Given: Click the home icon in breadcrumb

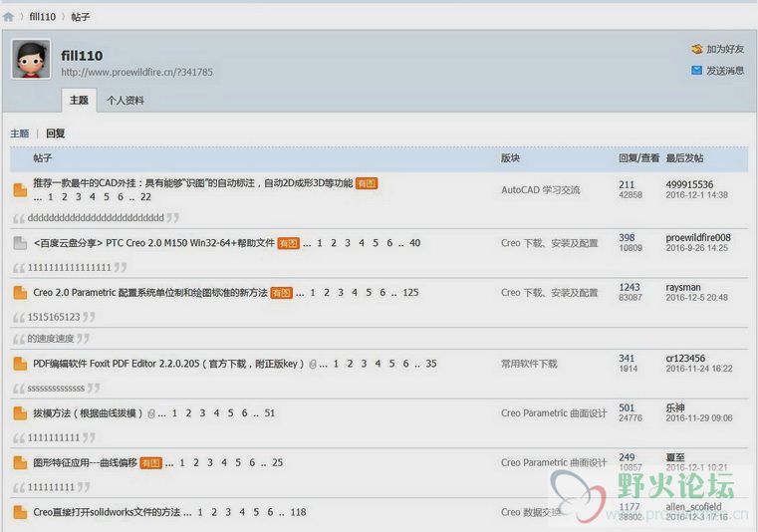Looking at the screenshot, I should pos(8,17).
